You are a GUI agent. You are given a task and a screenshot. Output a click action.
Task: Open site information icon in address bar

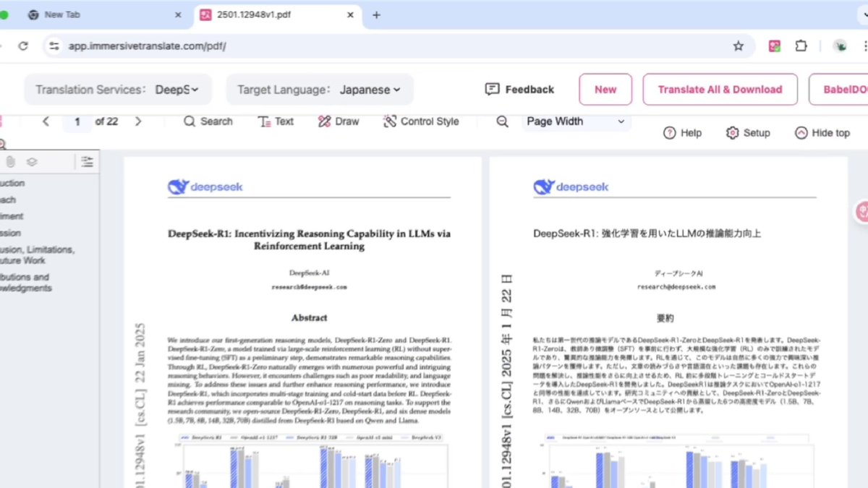(x=54, y=46)
